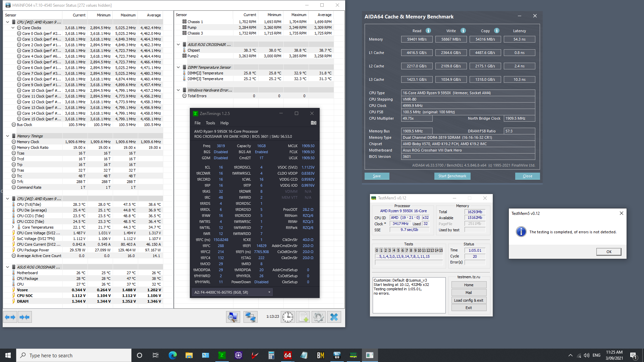
Task: Open HWiNFO sensor settings gear icon
Action: pyautogui.click(x=319, y=317)
